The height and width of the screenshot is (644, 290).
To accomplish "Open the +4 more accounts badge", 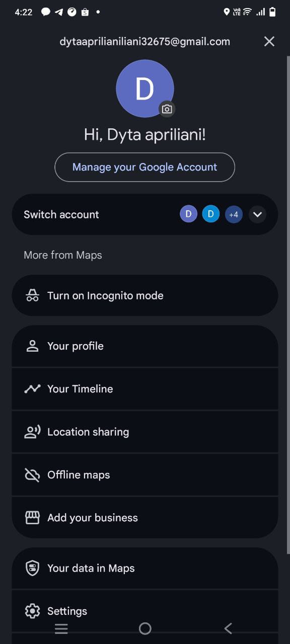I will click(x=234, y=214).
